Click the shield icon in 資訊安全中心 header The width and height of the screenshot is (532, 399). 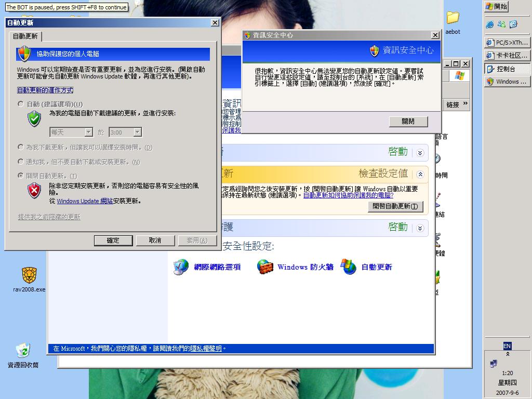point(374,51)
